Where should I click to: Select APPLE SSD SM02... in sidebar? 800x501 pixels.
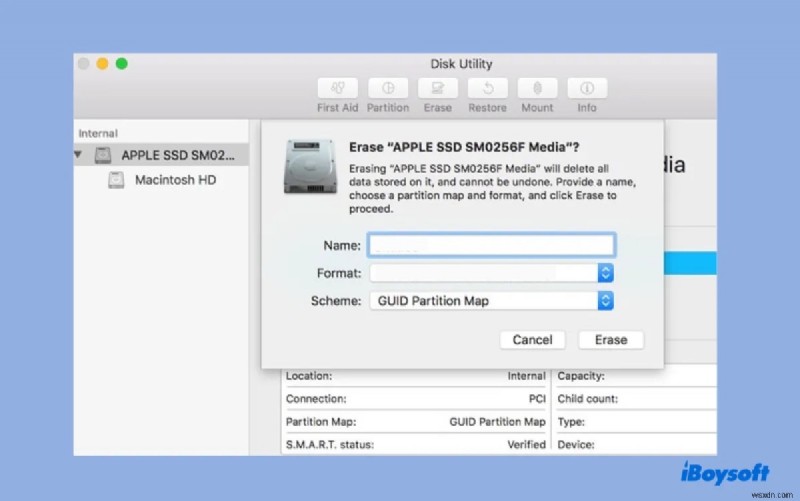[x=161, y=155]
